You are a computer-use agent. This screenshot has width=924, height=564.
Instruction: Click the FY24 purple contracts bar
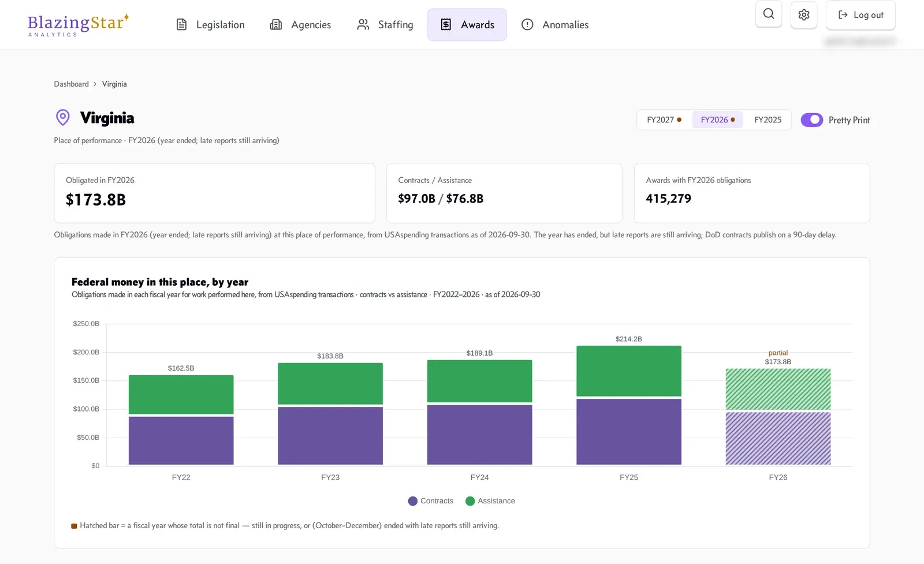tap(479, 435)
